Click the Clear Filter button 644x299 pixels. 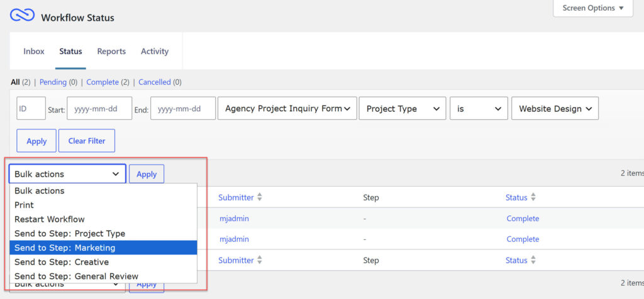point(87,141)
